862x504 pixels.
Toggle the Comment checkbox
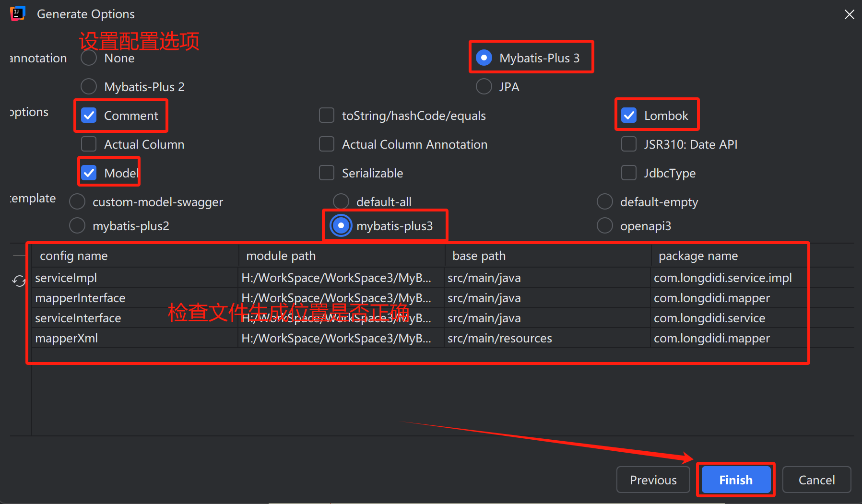point(89,116)
